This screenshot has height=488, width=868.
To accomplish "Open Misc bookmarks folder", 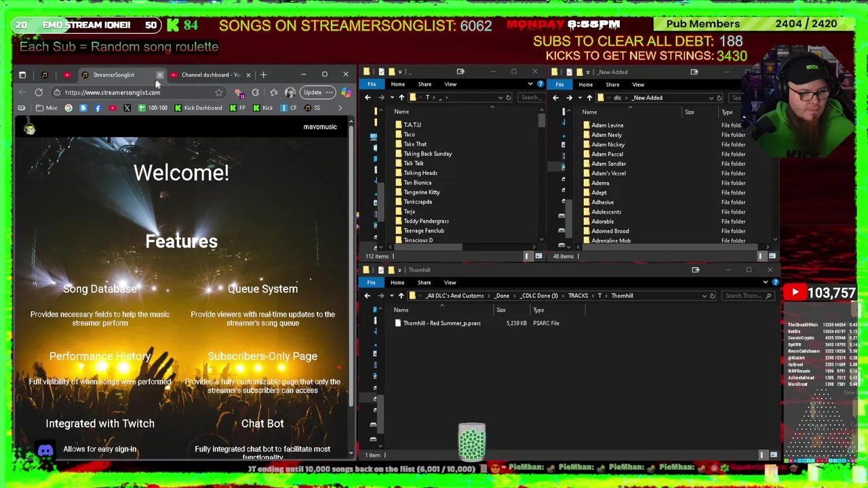I will pos(47,108).
